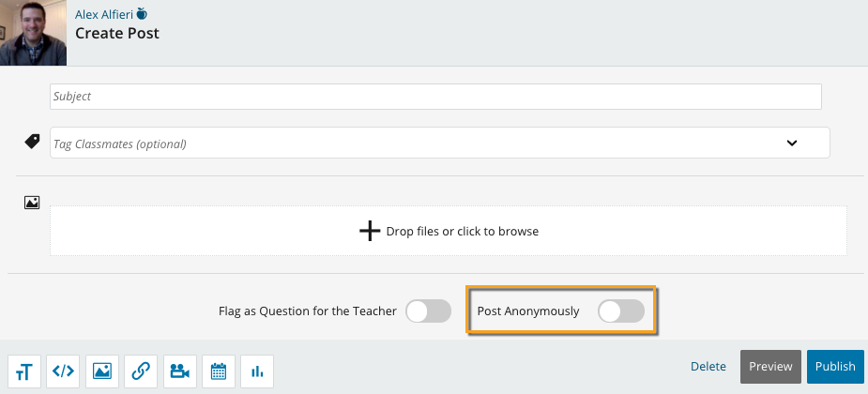The image size is (868, 394).
Task: Add a poll with the bar chart icon
Action: pyautogui.click(x=257, y=371)
